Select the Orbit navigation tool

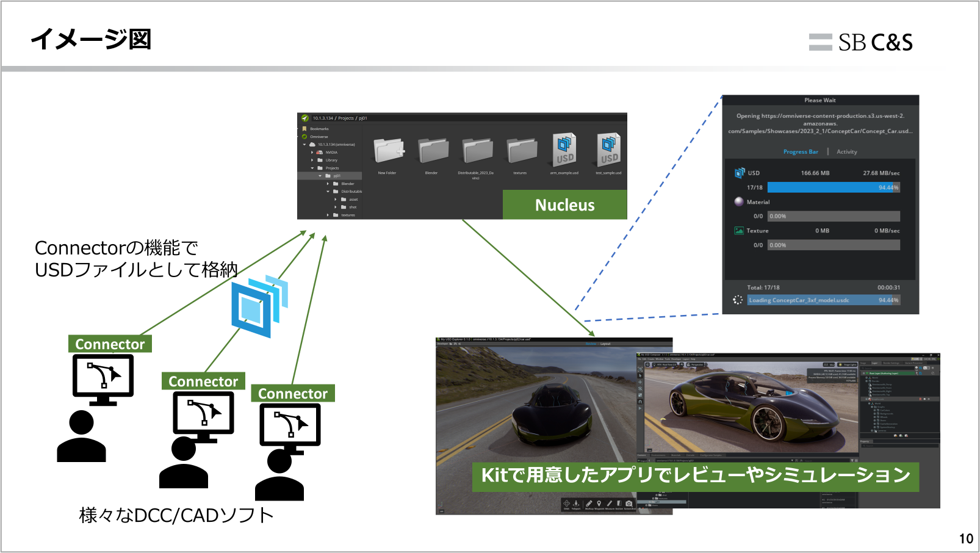point(567,504)
